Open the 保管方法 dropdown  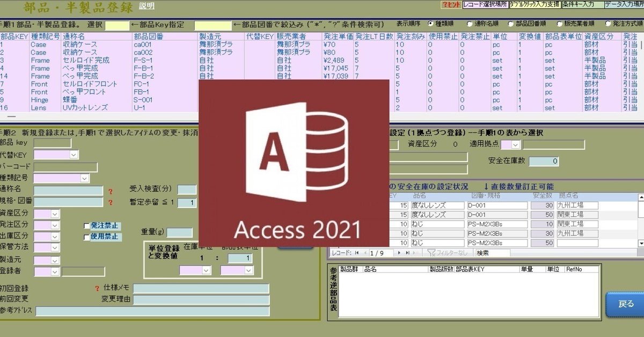click(x=55, y=247)
